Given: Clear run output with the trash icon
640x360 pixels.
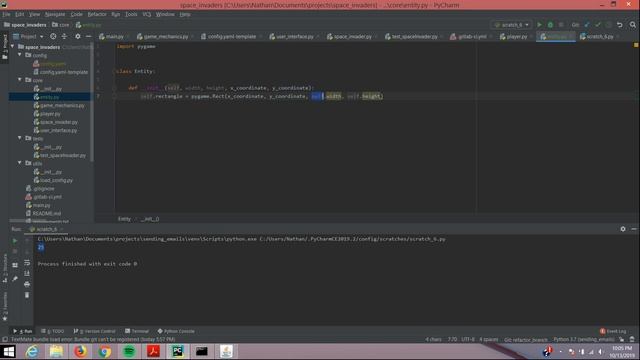Looking at the screenshot, I should pyautogui.click(x=27, y=295).
